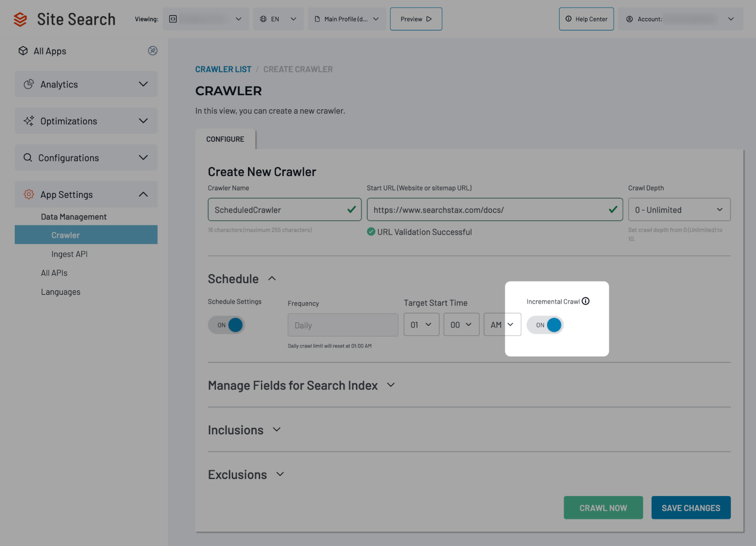The width and height of the screenshot is (756, 546).
Task: Expand Manage Fields for Search Index
Action: point(391,385)
